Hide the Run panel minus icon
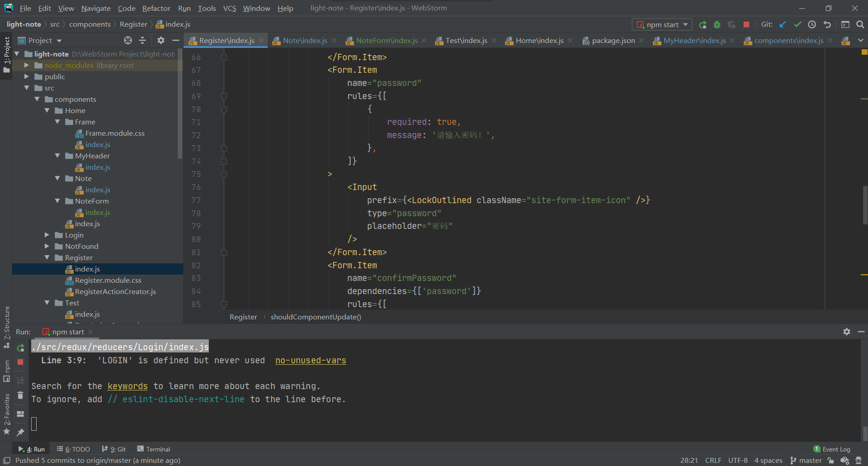 pyautogui.click(x=861, y=332)
